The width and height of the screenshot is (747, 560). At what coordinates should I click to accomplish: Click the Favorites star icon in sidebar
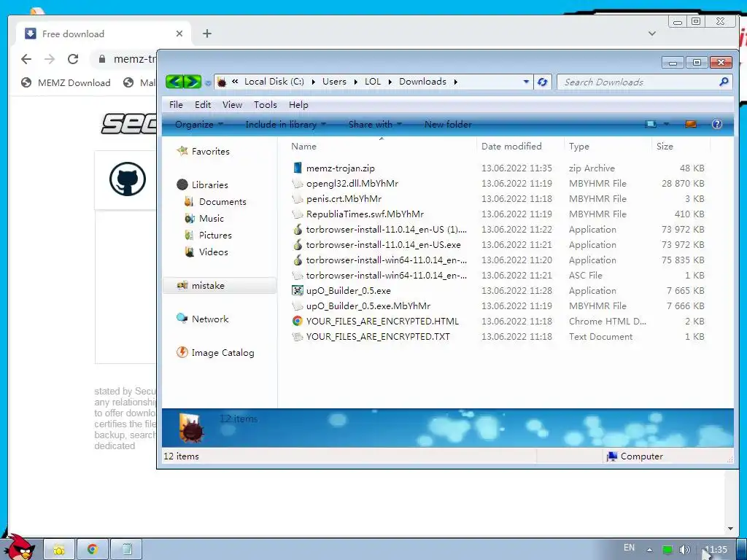tap(182, 151)
